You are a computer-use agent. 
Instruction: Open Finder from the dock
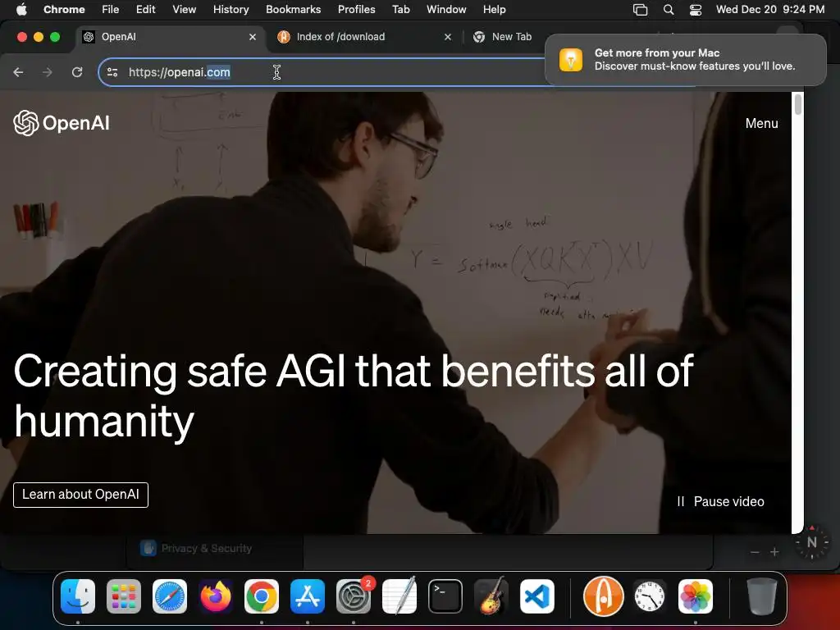point(78,596)
